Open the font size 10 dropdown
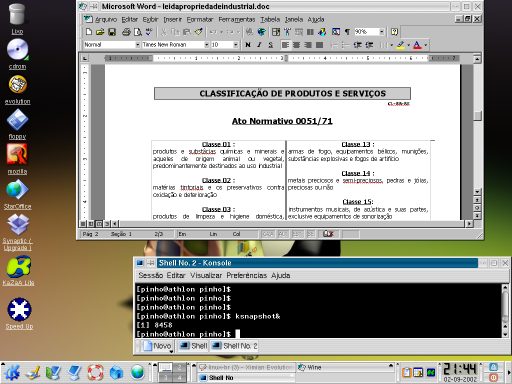The image size is (512, 384). (x=236, y=45)
